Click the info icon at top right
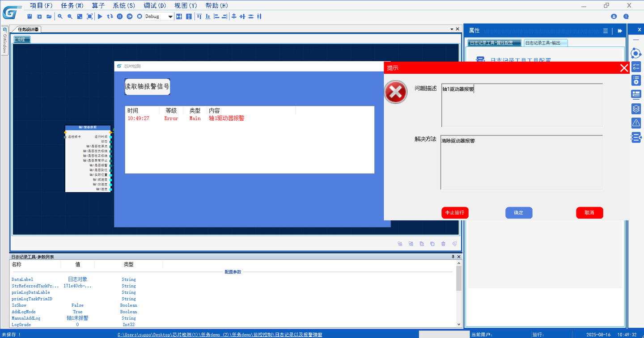 (626, 17)
